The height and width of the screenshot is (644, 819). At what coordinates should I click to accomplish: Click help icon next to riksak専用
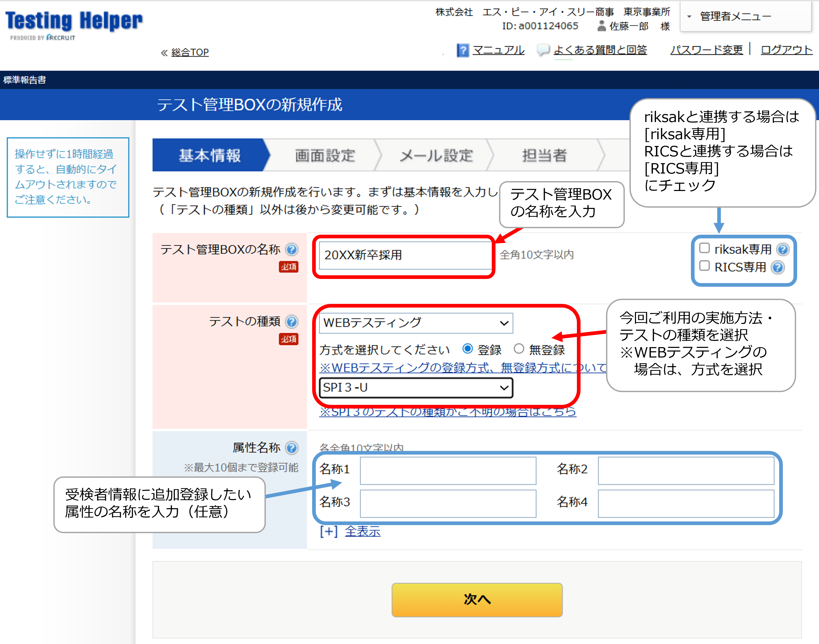pos(783,249)
